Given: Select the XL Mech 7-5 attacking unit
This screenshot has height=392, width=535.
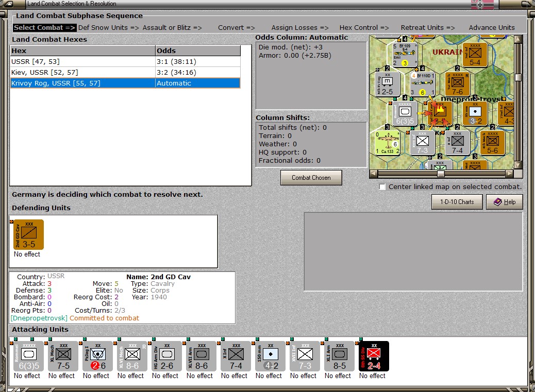Looking at the screenshot, I should [63, 356].
